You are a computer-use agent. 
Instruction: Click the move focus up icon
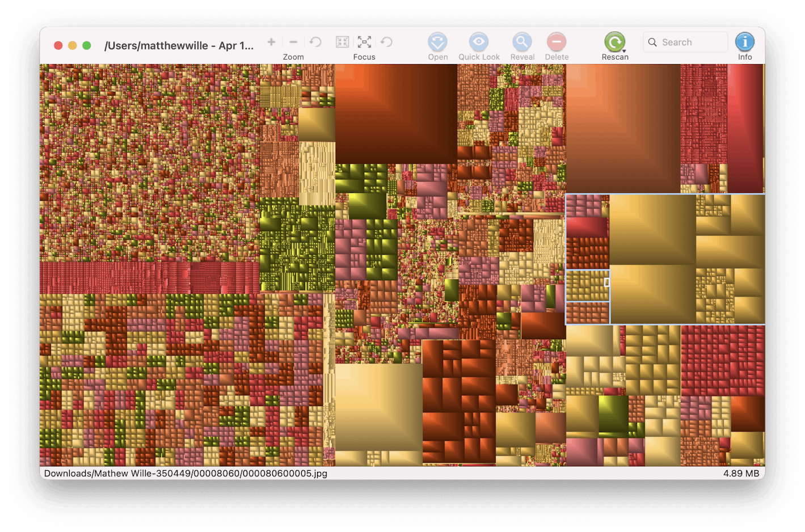coord(342,42)
